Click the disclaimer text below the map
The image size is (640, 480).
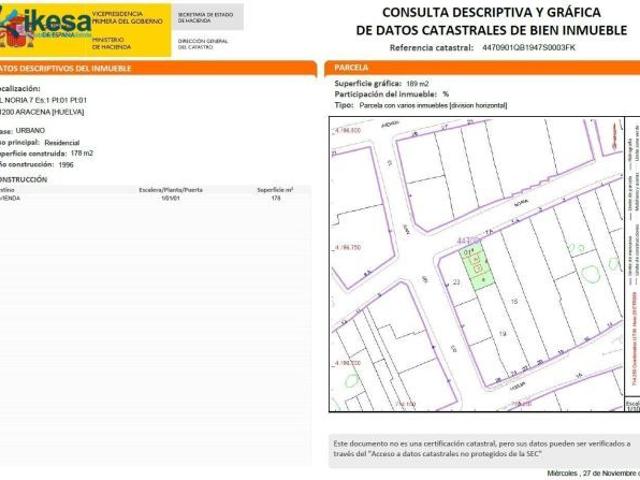[x=482, y=448]
